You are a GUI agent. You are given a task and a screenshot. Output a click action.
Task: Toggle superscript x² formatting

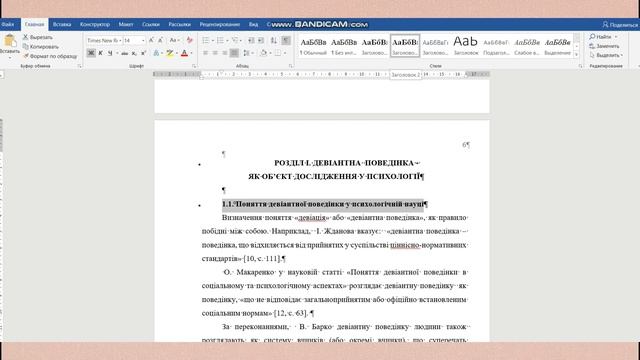pos(143,53)
